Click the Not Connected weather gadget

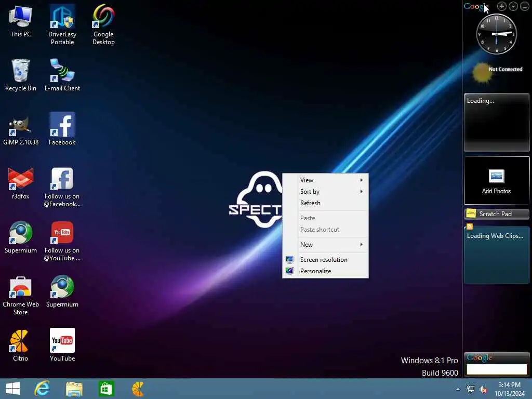497,72
